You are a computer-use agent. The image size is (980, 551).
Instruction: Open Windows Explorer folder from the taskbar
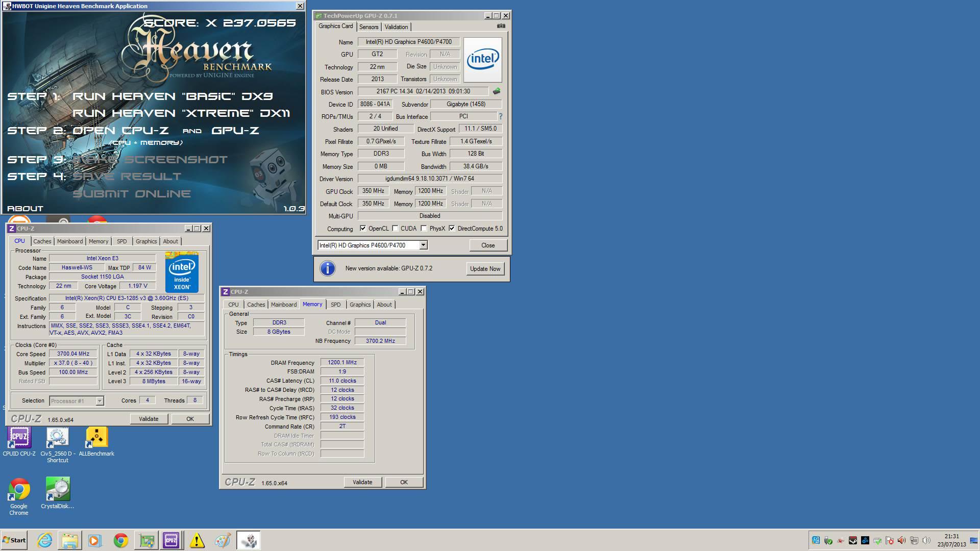click(x=70, y=540)
